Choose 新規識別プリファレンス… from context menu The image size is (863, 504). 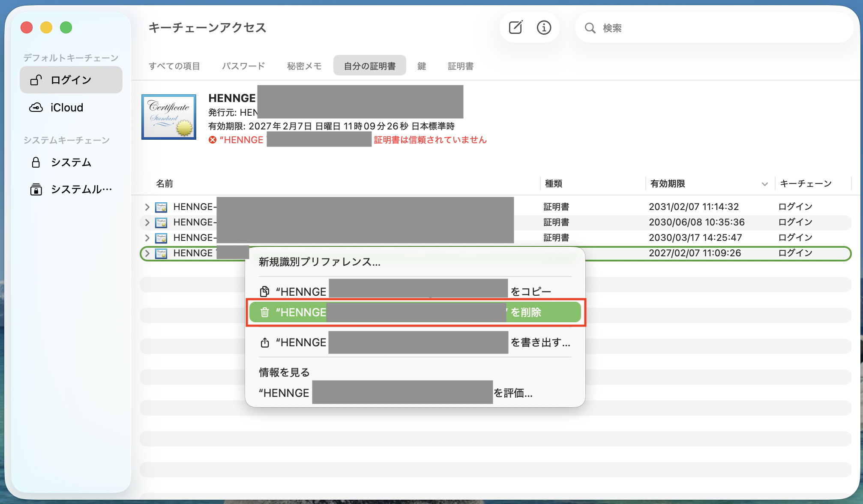coord(415,262)
